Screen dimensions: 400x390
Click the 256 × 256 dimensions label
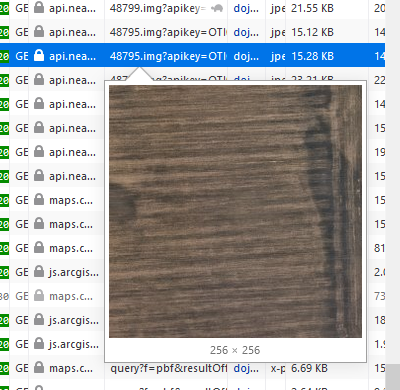tap(235, 350)
